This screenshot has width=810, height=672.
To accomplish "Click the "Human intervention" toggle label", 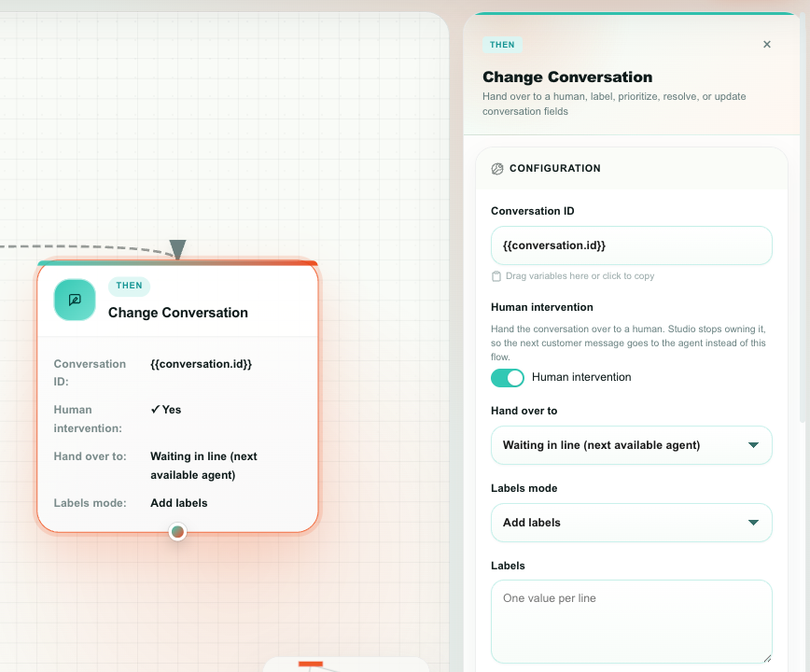I will (581, 378).
